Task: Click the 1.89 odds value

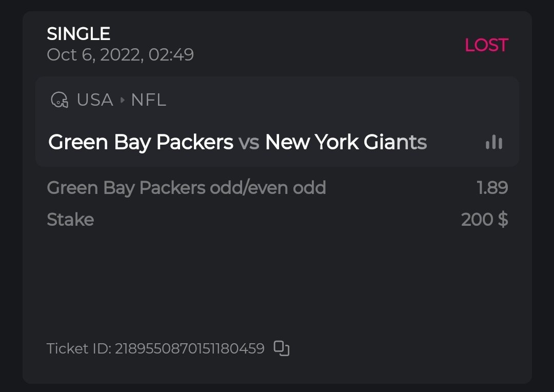Action: 492,188
